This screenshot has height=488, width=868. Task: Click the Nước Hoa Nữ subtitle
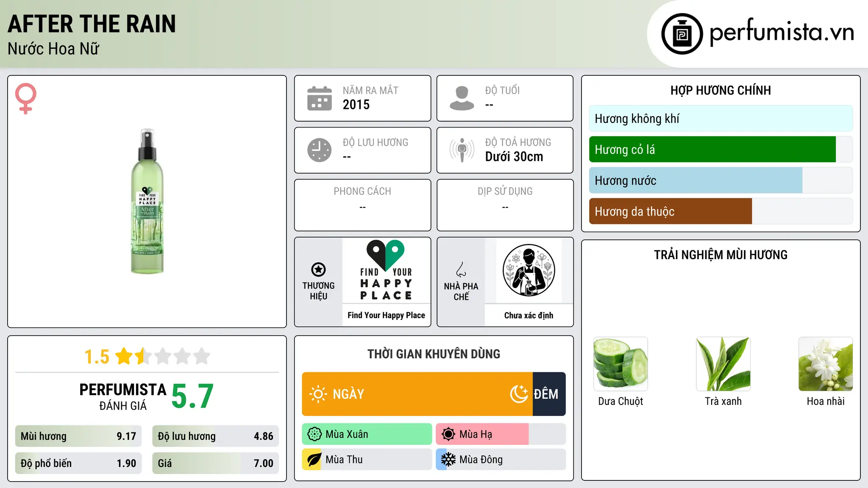(53, 49)
